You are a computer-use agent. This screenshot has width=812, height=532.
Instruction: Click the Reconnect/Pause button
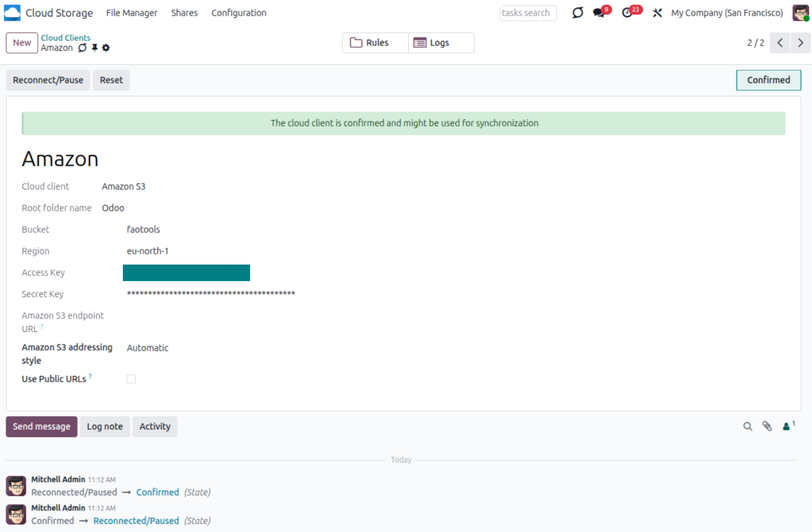click(48, 81)
